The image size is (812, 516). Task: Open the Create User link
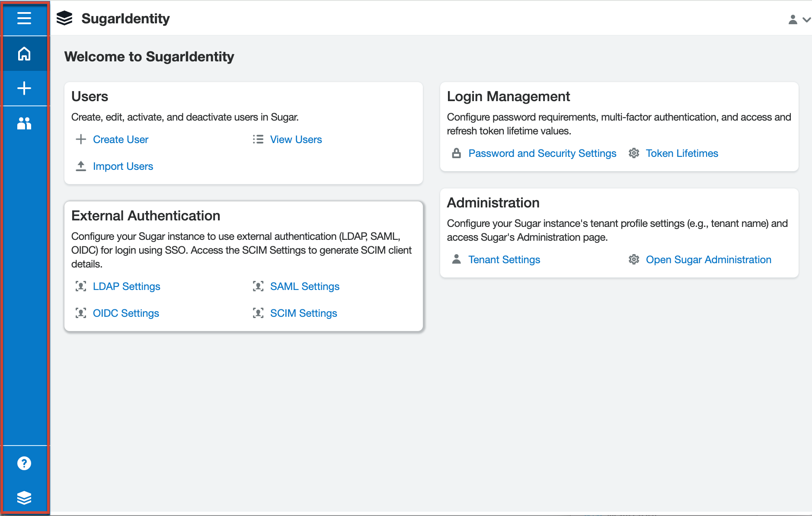click(x=121, y=140)
